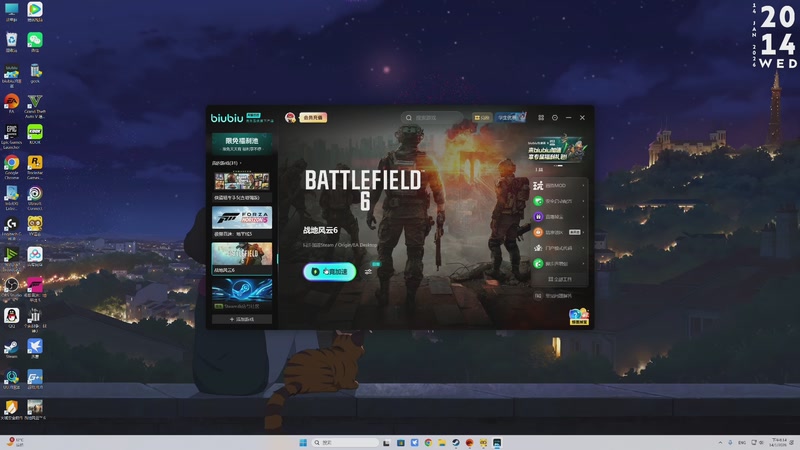Select the Battlefield 6 game card in sidebar
Viewport: 800px width, 450px height.
point(242,258)
